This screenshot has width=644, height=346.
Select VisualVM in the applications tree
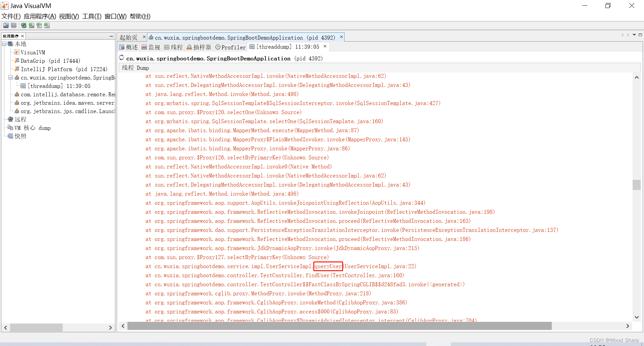click(x=33, y=52)
